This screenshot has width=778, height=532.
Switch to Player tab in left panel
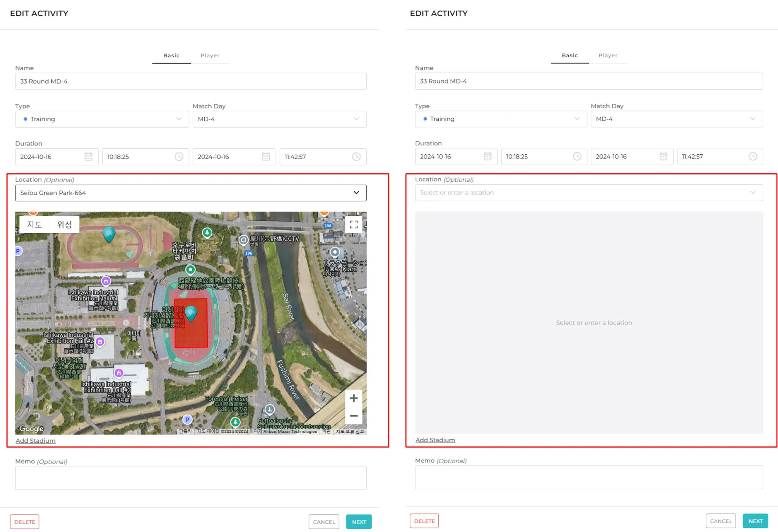(x=210, y=55)
